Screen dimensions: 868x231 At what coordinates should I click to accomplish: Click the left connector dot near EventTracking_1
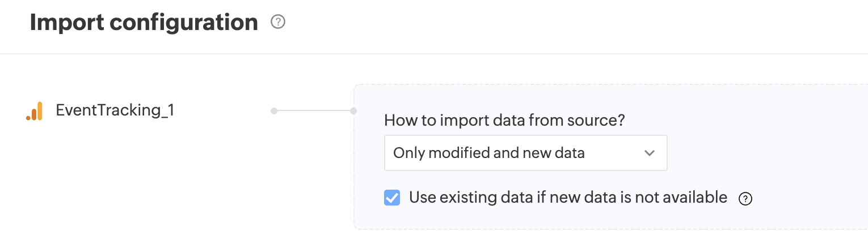pos(273,111)
